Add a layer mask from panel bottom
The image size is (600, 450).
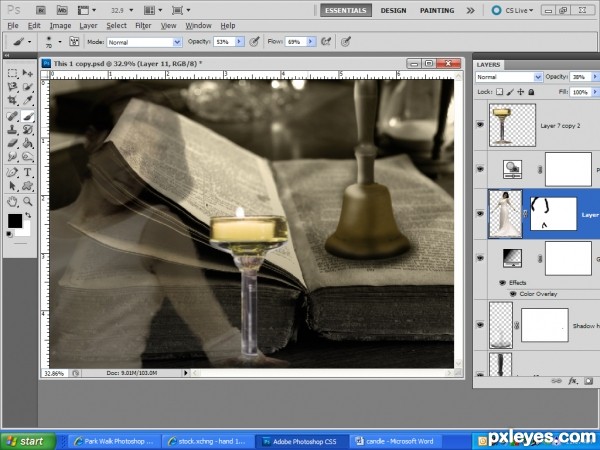[589, 381]
